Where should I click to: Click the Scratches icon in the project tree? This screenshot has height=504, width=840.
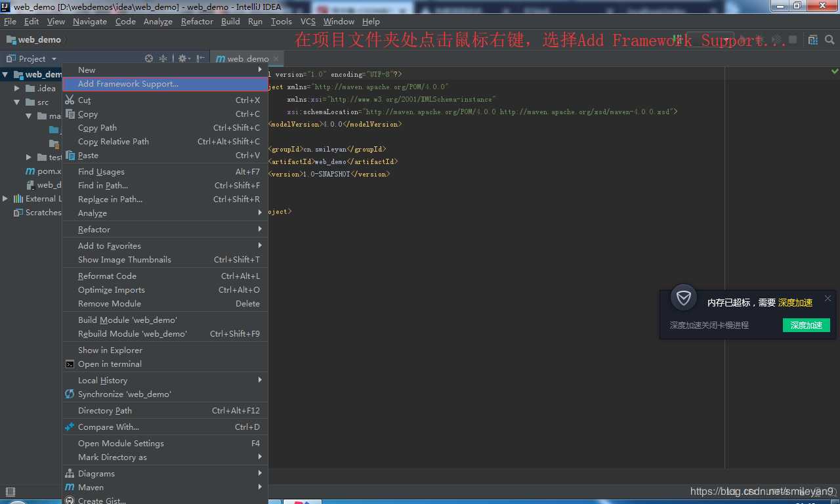tap(18, 212)
